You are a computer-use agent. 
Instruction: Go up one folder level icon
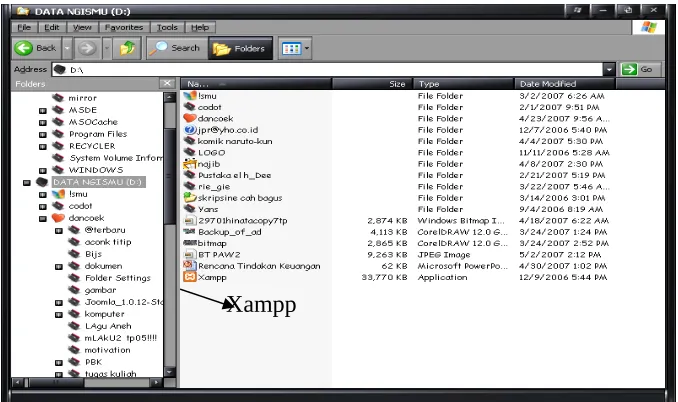[127, 48]
